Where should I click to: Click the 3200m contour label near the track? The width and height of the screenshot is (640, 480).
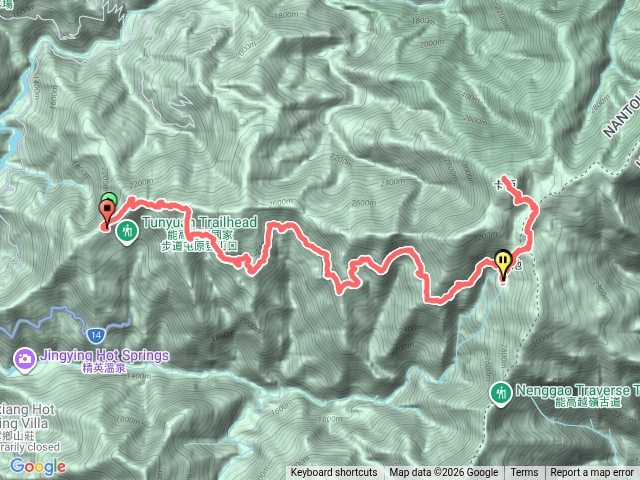[x=485, y=236]
